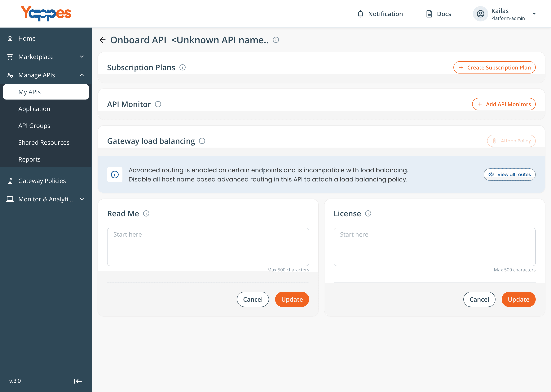This screenshot has height=392, width=551.
Task: Click the Read Me info icon
Action: (x=146, y=214)
